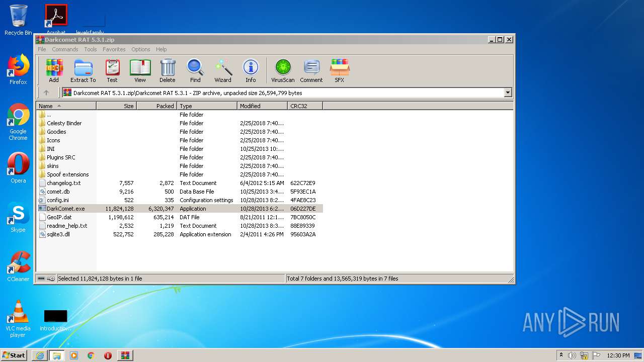Screen dimensions: 644x362
Task: Select readme_help.txt file
Action: tap(67, 226)
